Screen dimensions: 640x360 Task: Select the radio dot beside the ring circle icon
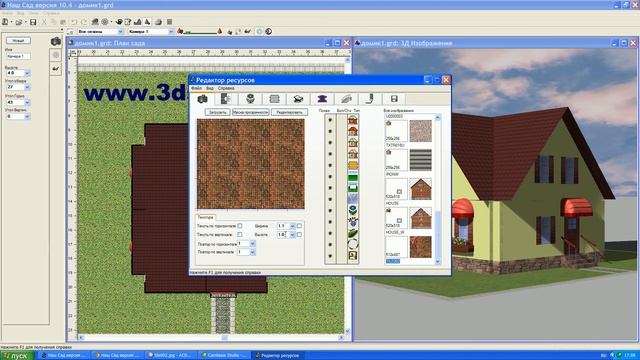click(330, 244)
